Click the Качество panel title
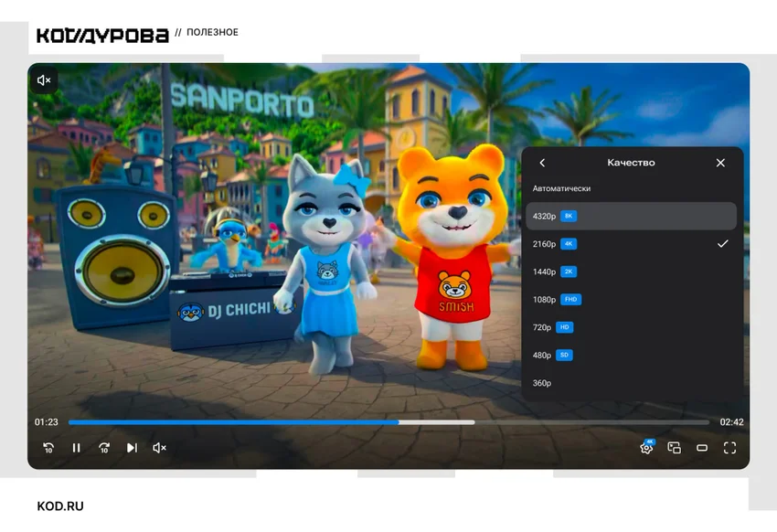The height and width of the screenshot is (532, 777). [x=631, y=163]
